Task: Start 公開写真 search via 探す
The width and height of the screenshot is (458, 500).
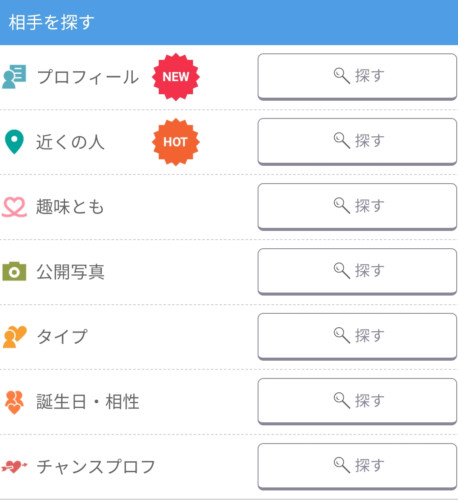Action: click(357, 271)
